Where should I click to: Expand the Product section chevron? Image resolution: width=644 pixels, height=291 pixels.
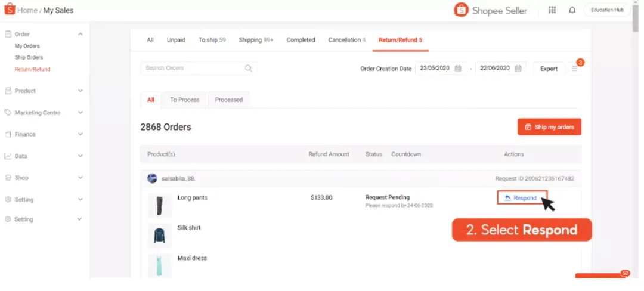pos(80,91)
